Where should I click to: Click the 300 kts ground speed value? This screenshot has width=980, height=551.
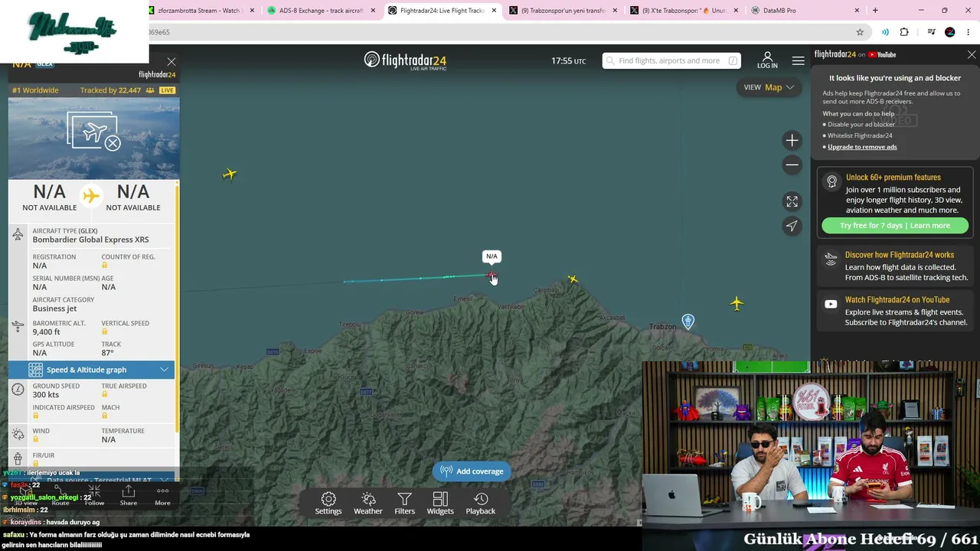click(x=46, y=395)
